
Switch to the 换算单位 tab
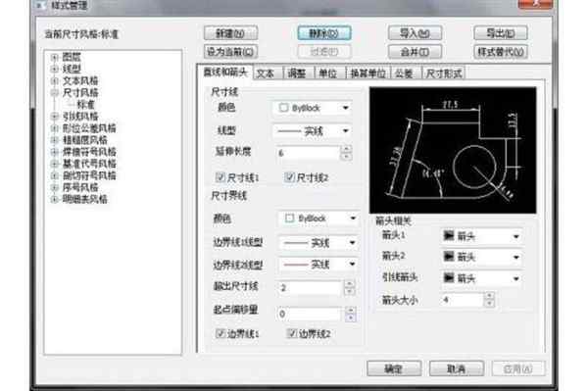coord(367,73)
